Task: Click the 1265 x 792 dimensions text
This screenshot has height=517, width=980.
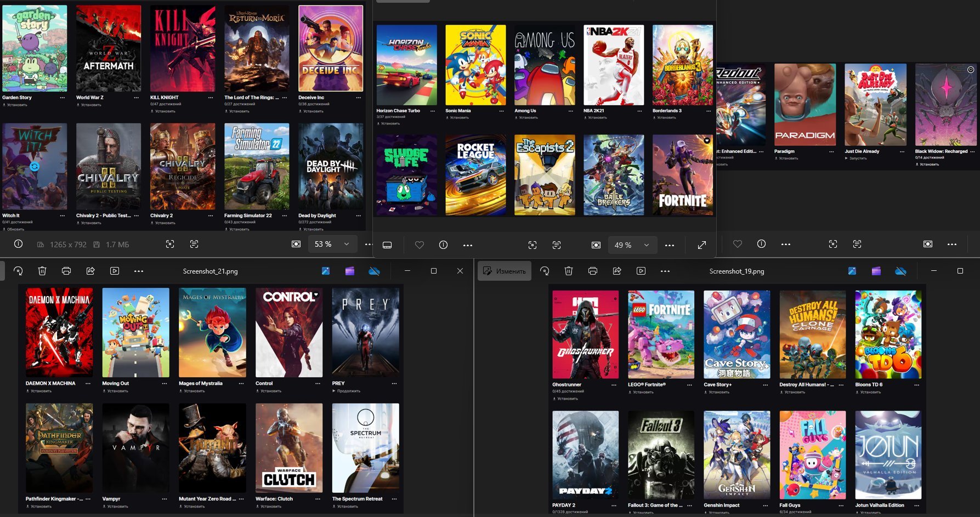Action: click(x=68, y=245)
